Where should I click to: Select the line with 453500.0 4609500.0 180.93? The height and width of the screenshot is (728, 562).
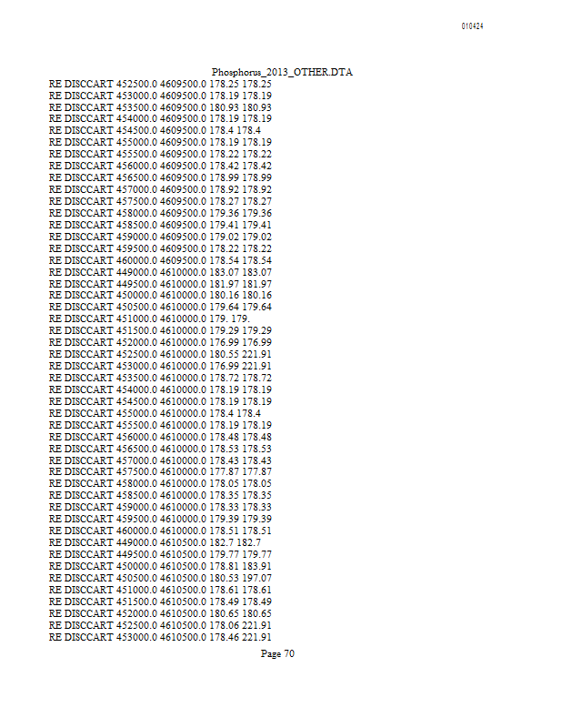(x=160, y=107)
